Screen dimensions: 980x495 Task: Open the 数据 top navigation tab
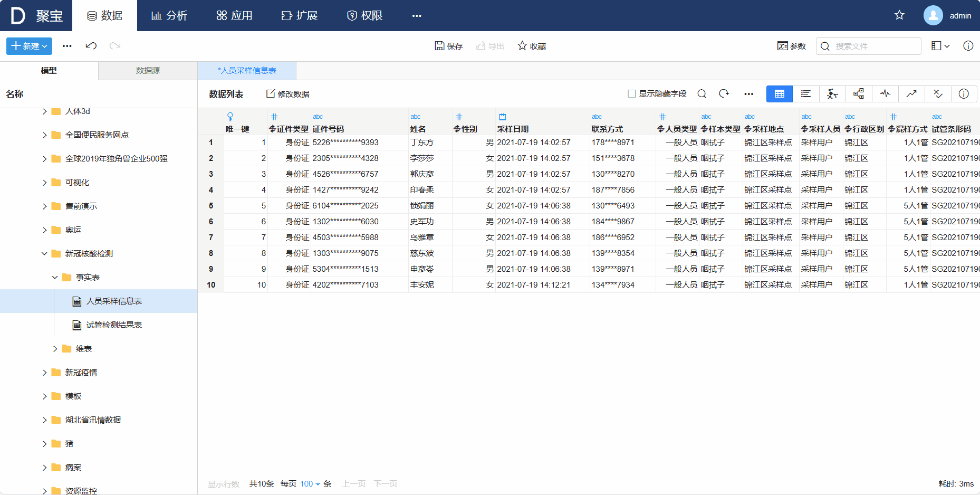104,16
